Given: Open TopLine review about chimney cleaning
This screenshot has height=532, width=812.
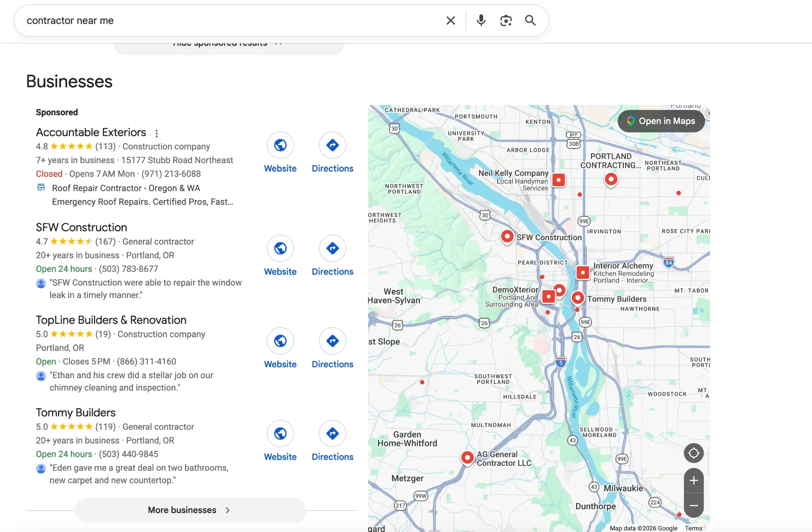Looking at the screenshot, I should coord(131,381).
